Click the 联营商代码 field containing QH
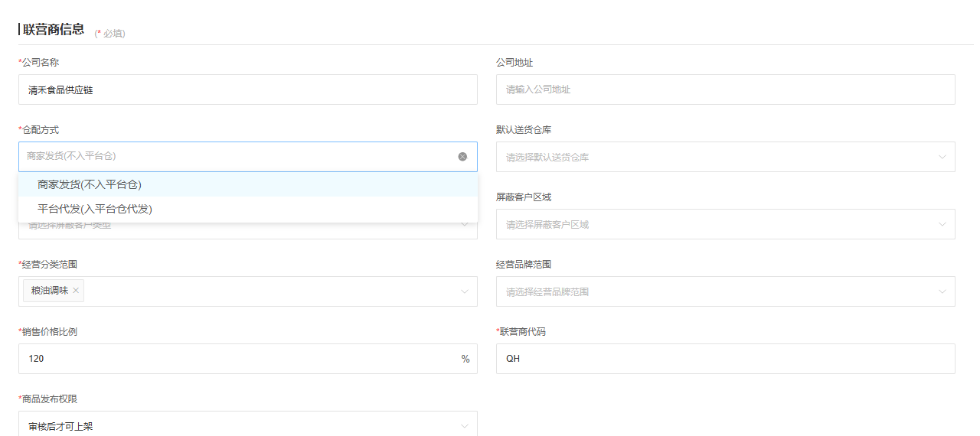Screen dimensions: 980x436 click(726, 359)
